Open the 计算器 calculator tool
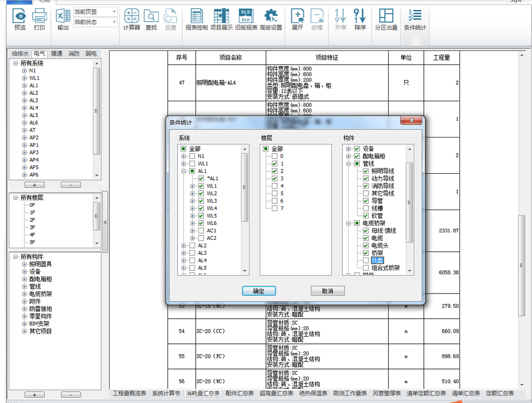Viewport: 532px width, 403px height. pyautogui.click(x=131, y=19)
